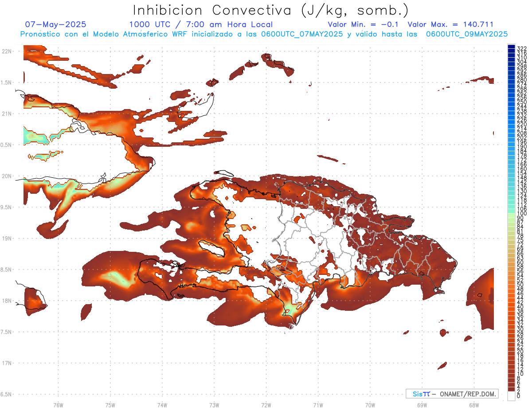532x411 pixels.
Task: Click the "SisTT – ONAMET/REP.DOM." credit box
Action: tap(452, 394)
